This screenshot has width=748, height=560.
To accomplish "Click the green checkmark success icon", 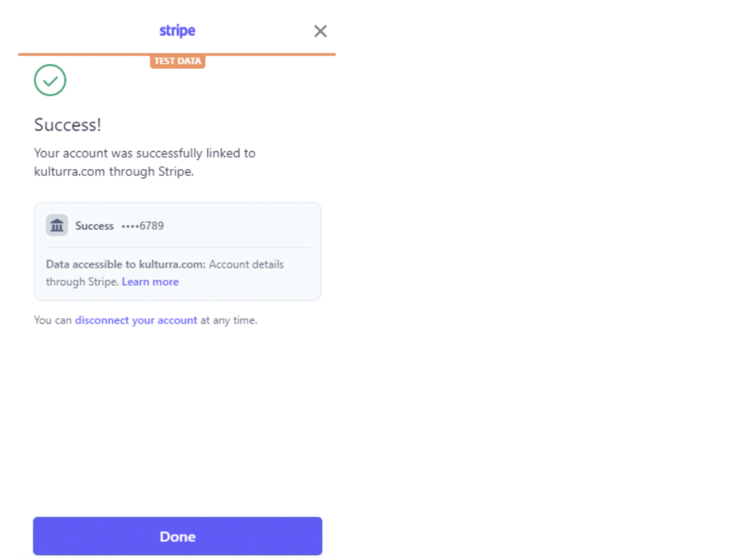I will click(x=50, y=80).
